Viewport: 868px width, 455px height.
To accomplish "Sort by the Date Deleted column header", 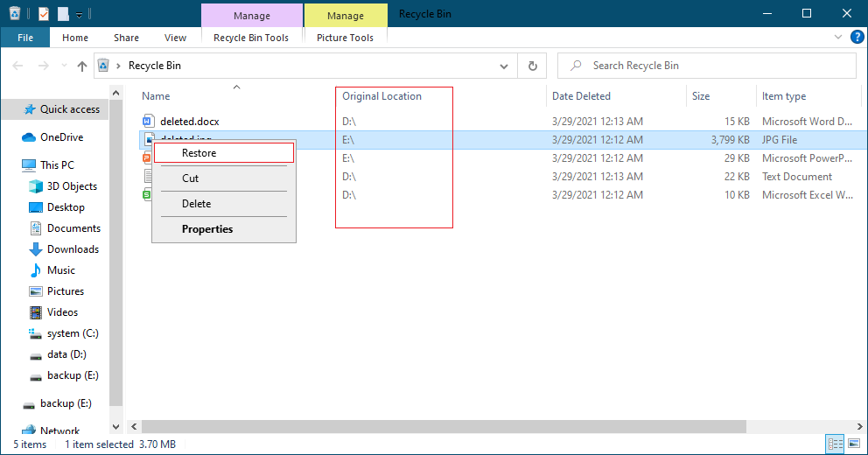I will (x=581, y=96).
